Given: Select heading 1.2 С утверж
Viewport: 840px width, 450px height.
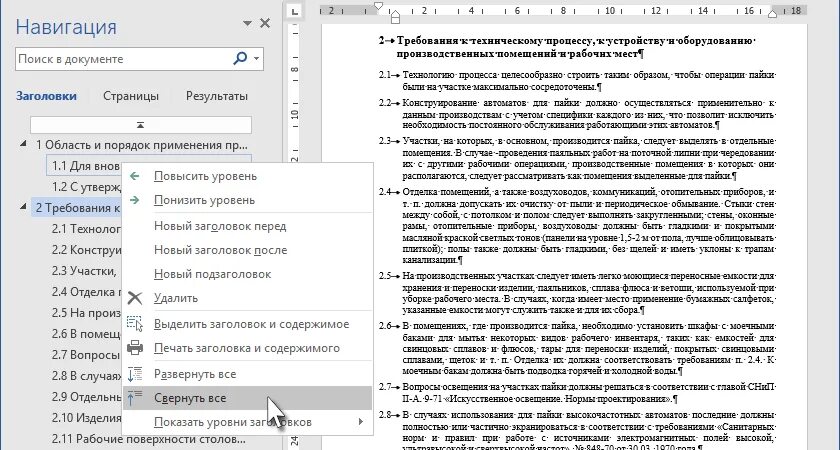Looking at the screenshot, I should point(85,187).
